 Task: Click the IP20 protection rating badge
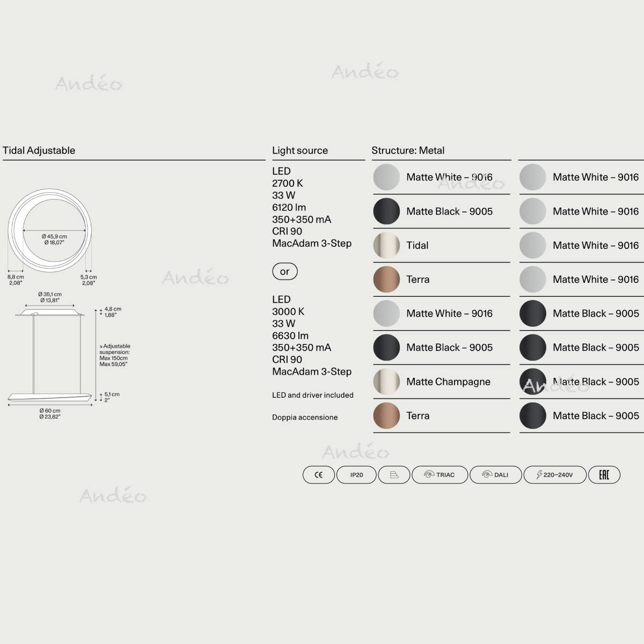tap(357, 475)
